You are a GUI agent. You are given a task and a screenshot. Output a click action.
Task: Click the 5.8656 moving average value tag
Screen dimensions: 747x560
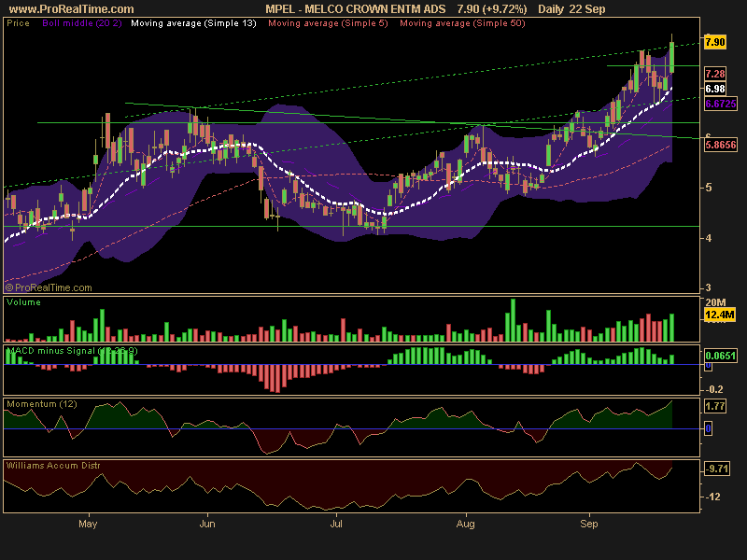pos(720,145)
